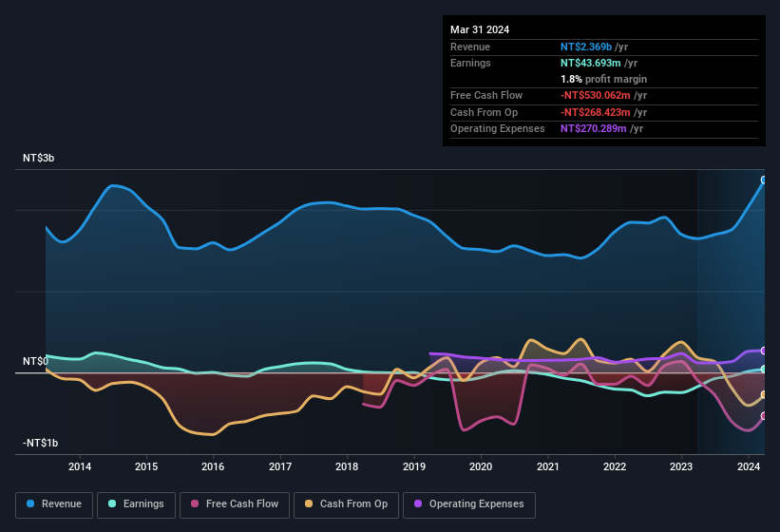The height and width of the screenshot is (532, 780).
Task: Click the NT$3b y-axis label
Action: [x=38, y=158]
